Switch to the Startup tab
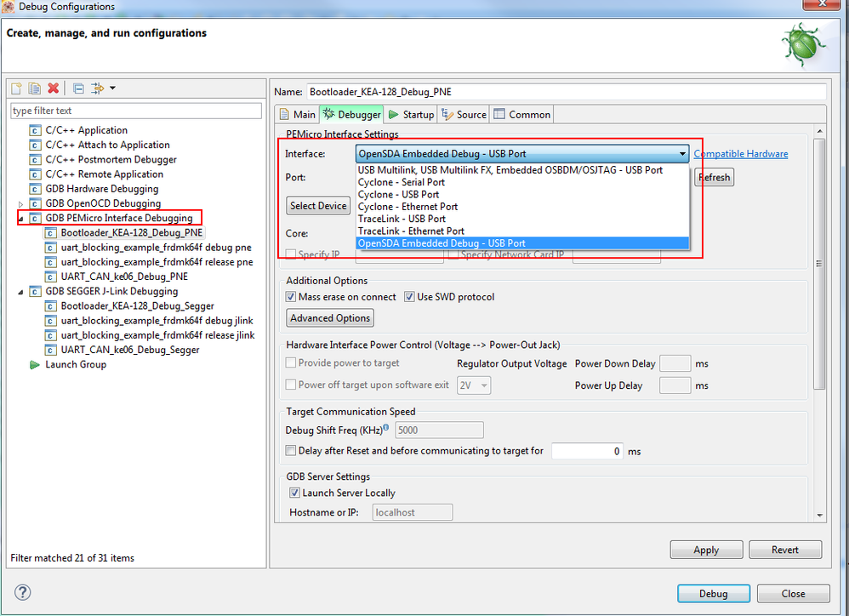 pyautogui.click(x=412, y=114)
